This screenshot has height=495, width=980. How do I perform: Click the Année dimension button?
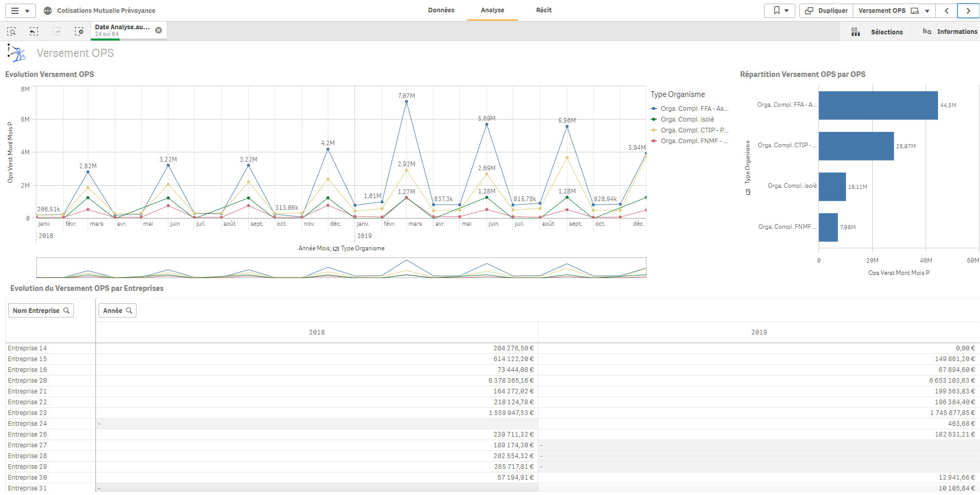coord(117,310)
